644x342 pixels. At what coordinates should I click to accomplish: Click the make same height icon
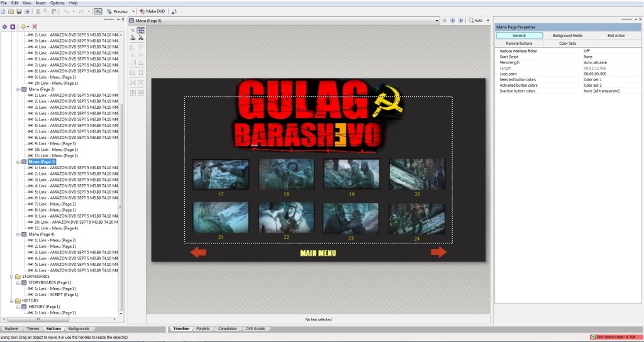coord(141,73)
